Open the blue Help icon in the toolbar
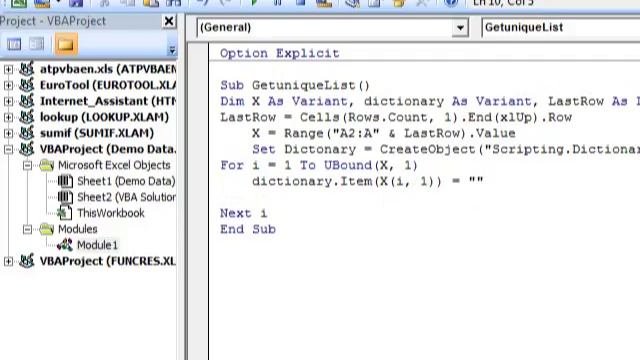This screenshot has width=640, height=360. [450, 3]
